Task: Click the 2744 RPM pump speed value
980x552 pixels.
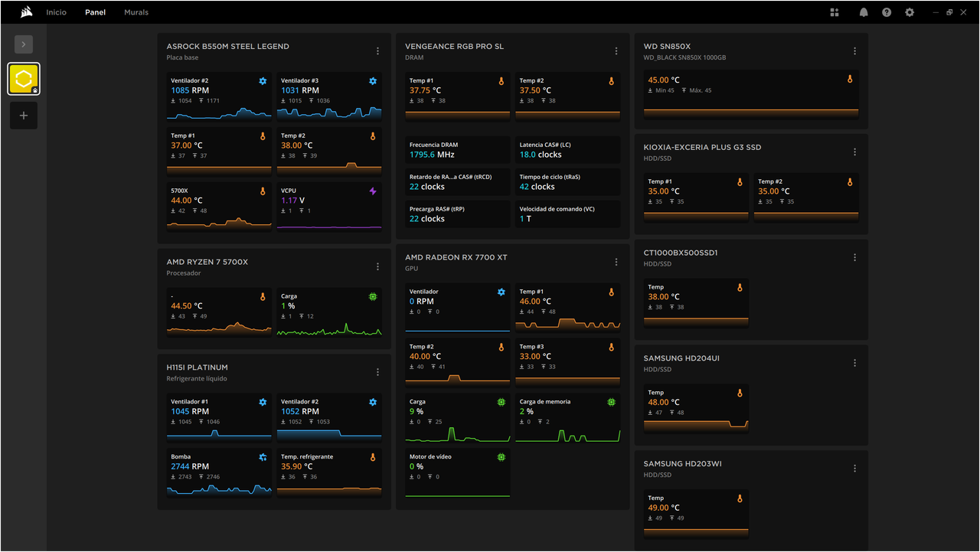Action: (x=190, y=466)
